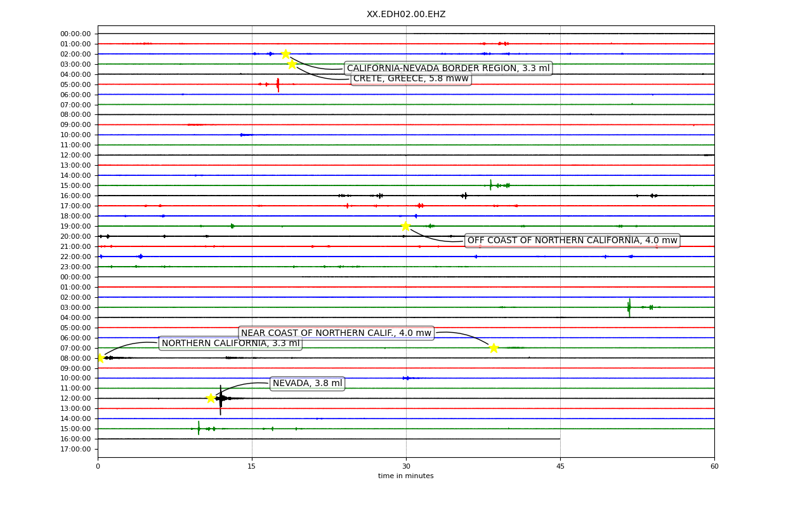Click the large black spike on the 12:00:00 trace
The height and width of the screenshot is (508, 812).
tap(221, 399)
